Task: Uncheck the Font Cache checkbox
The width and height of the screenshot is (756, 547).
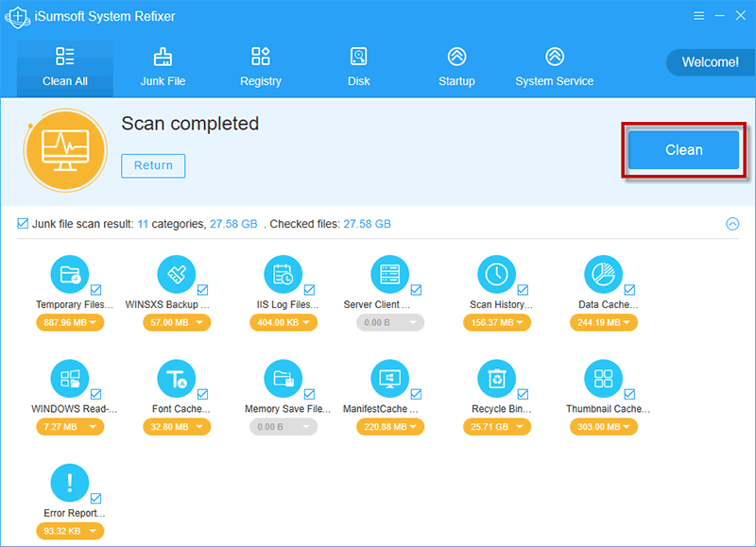Action: pos(202,394)
